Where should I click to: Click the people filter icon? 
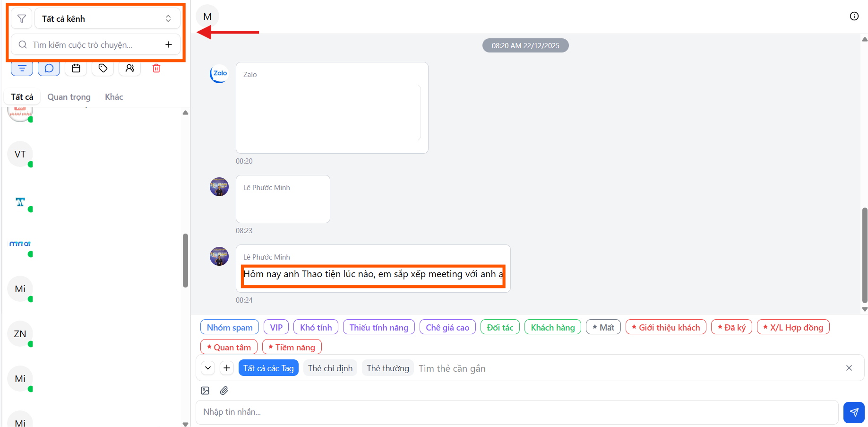130,69
